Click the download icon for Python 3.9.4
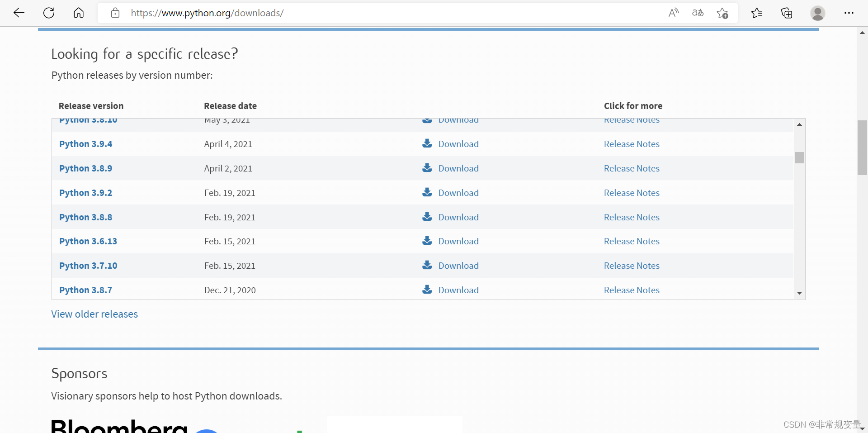Image resolution: width=868 pixels, height=433 pixels. pos(427,143)
